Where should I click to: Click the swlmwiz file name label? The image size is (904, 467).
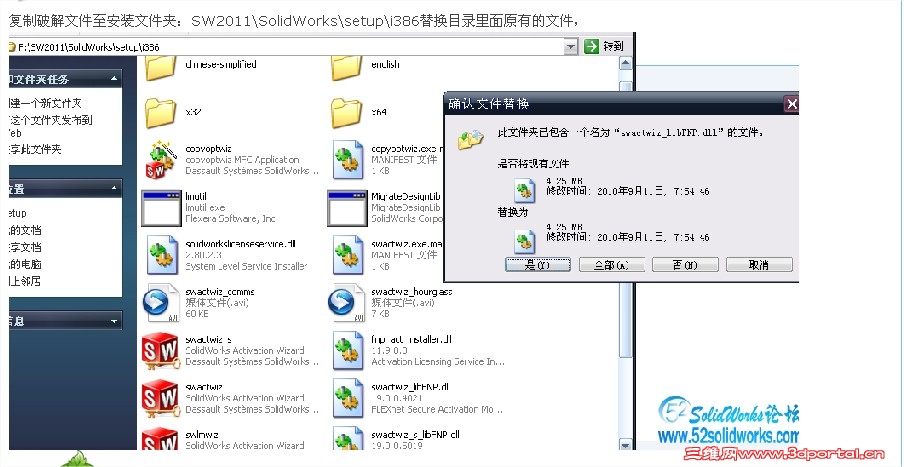pos(202,434)
